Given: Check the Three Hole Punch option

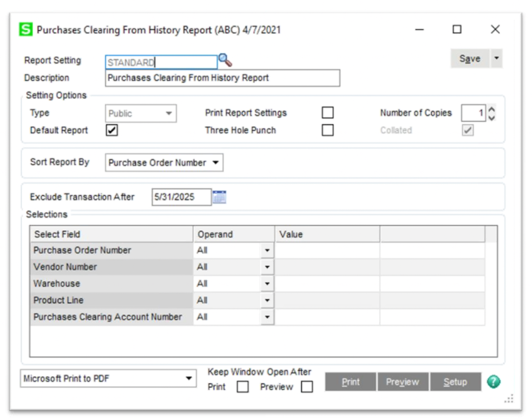Looking at the screenshot, I should point(328,130).
